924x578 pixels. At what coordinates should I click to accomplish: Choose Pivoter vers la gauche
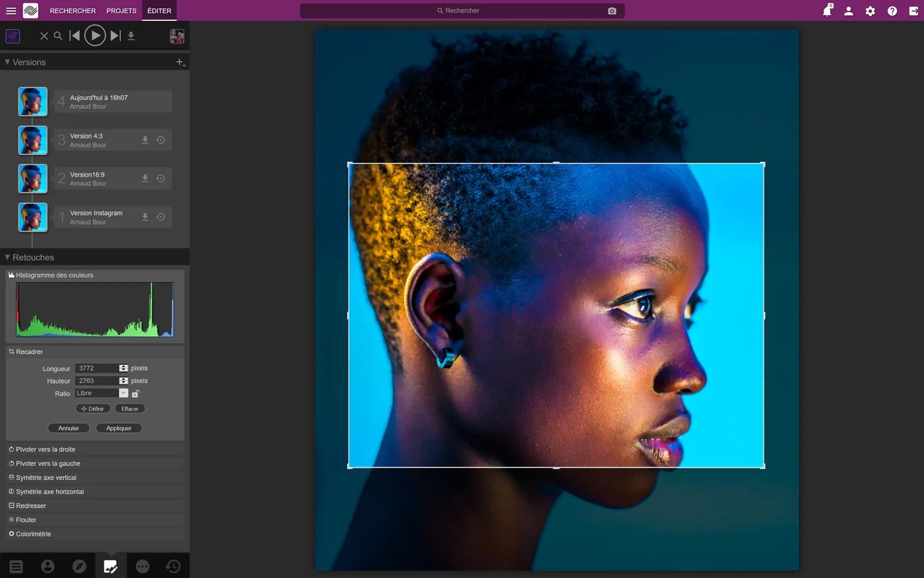(x=95, y=464)
